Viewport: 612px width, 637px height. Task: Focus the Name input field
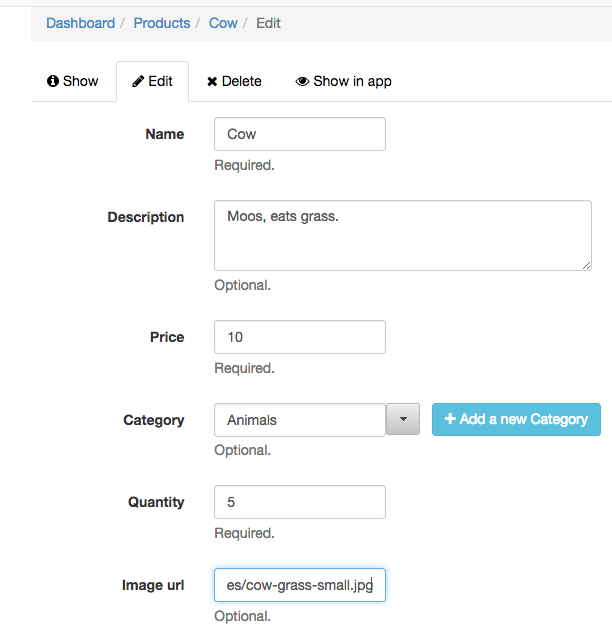[x=299, y=134]
